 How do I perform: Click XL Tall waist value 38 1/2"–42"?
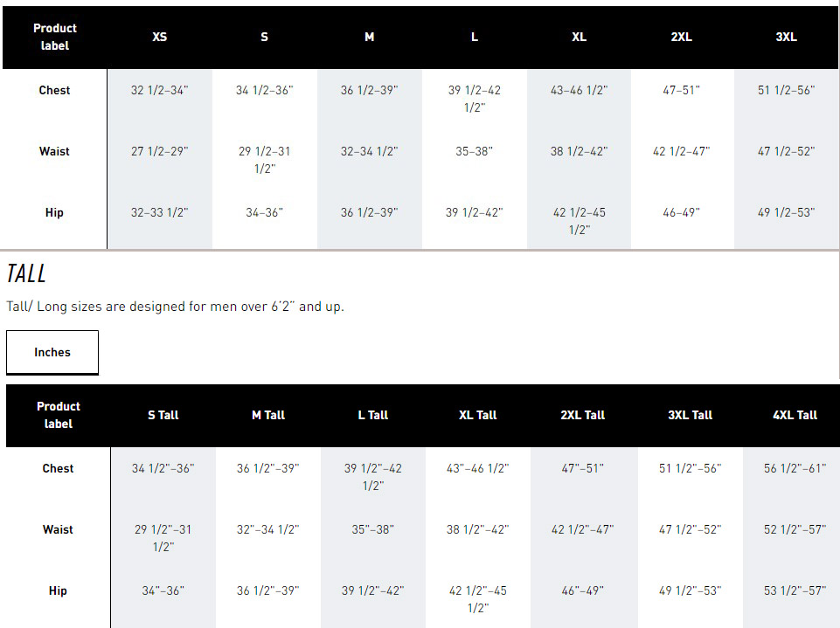point(478,529)
